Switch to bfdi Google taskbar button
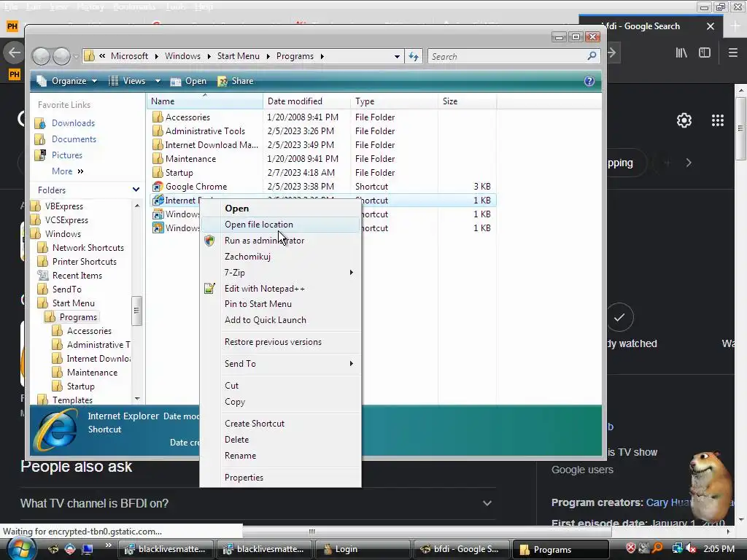 click(461, 549)
